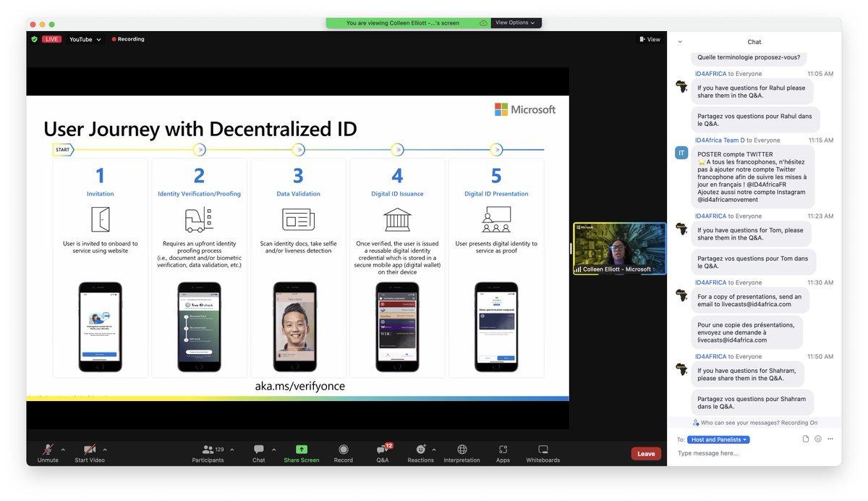Click the Invitation door icon on the slide
Screen dimensions: 868x501
pyautogui.click(x=100, y=219)
